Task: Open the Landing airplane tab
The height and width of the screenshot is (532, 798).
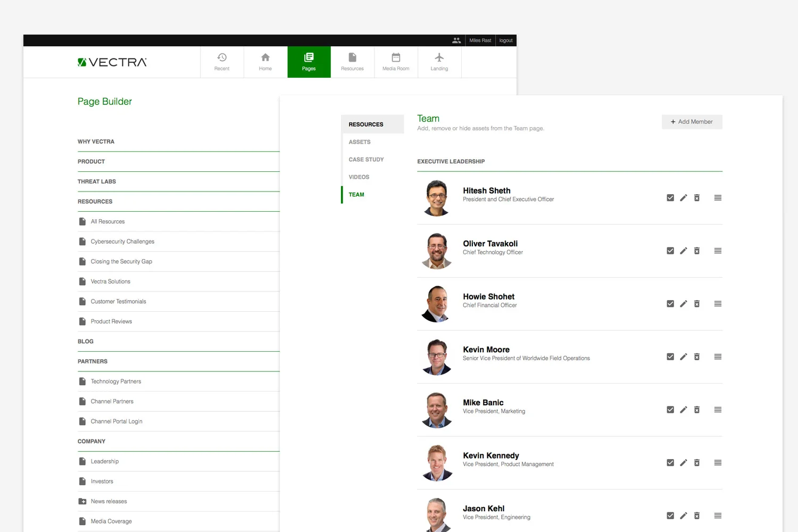Action: [439, 62]
